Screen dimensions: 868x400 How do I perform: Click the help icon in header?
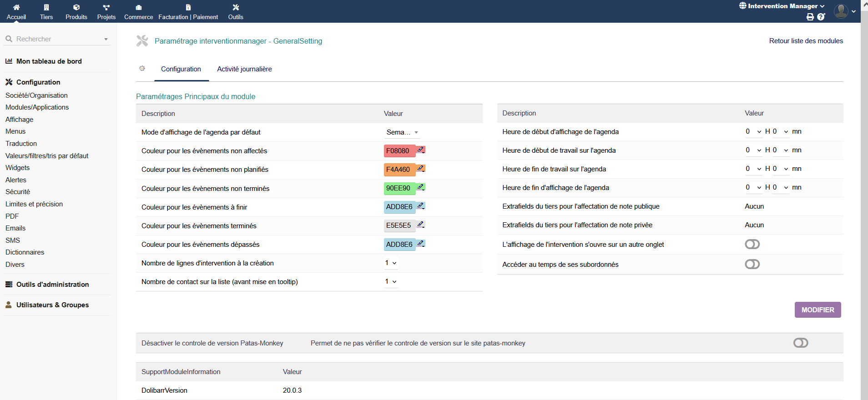pos(821,17)
